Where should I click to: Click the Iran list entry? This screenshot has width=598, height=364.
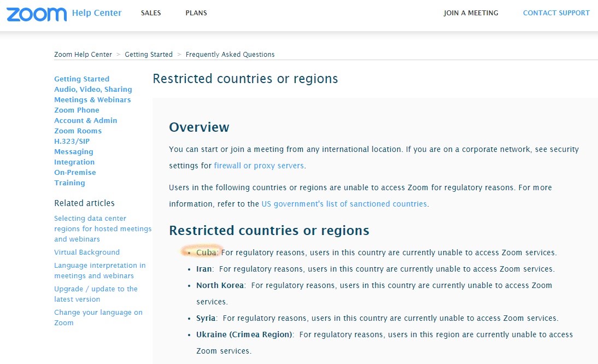[376, 269]
